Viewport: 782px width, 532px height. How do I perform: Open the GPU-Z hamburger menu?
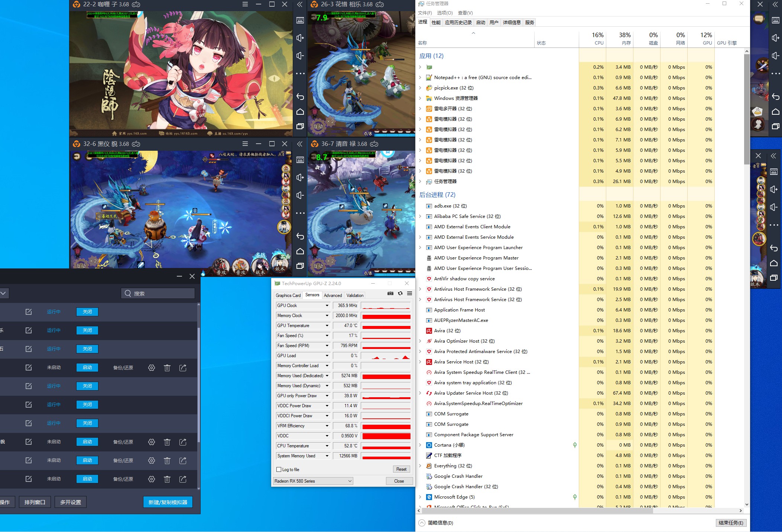(x=409, y=293)
